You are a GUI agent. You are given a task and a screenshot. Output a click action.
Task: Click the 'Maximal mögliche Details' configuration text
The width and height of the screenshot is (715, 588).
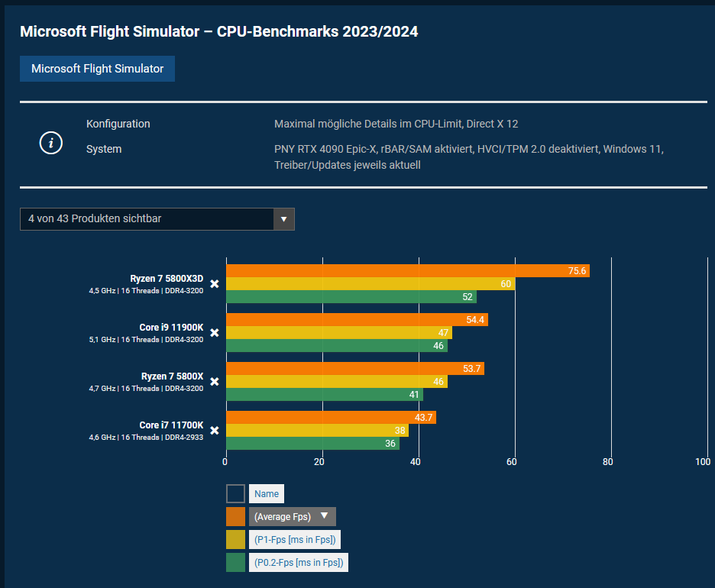(396, 124)
